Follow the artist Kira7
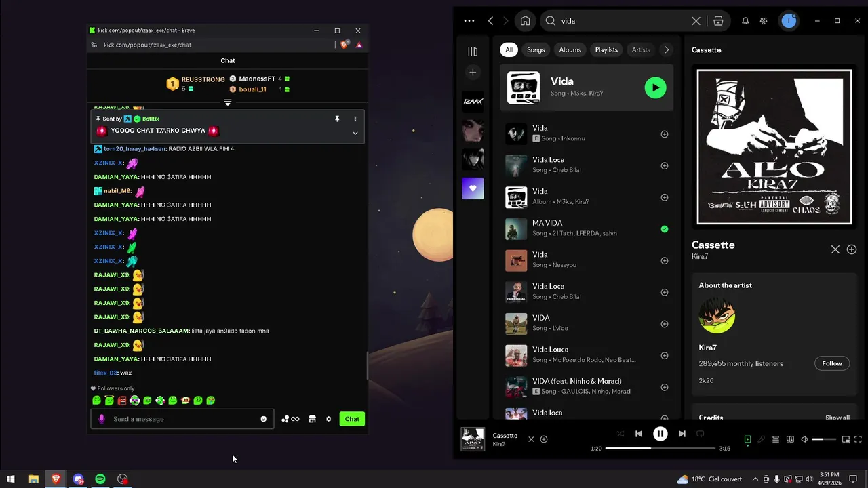The width and height of the screenshot is (868, 488). coord(832,363)
